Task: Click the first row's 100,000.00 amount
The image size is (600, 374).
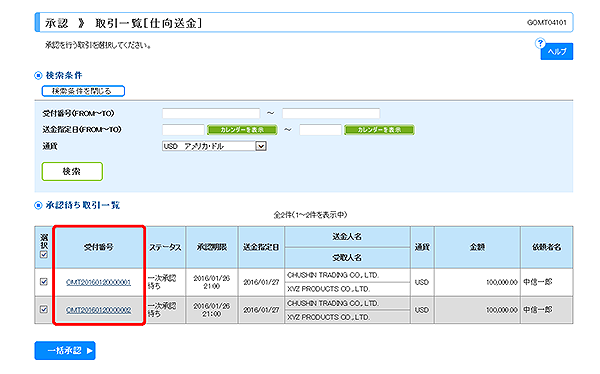Action: pos(502,282)
